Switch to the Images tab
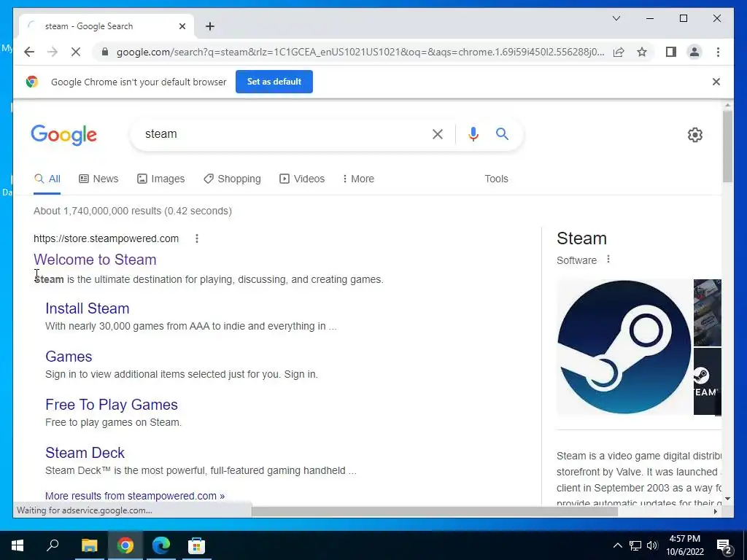The image size is (747, 560). pos(161,179)
